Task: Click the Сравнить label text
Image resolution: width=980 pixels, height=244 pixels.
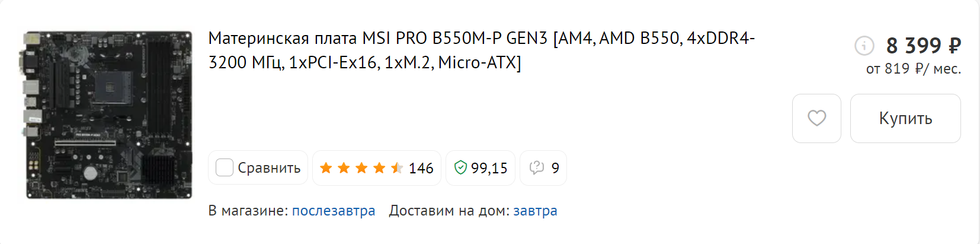Action: (x=269, y=168)
